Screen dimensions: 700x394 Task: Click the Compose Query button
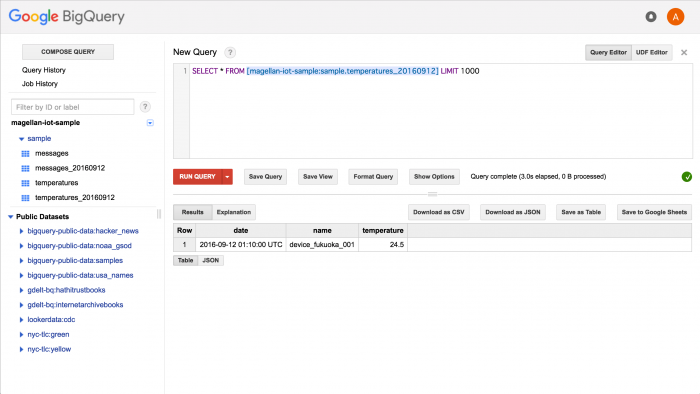[68, 52]
